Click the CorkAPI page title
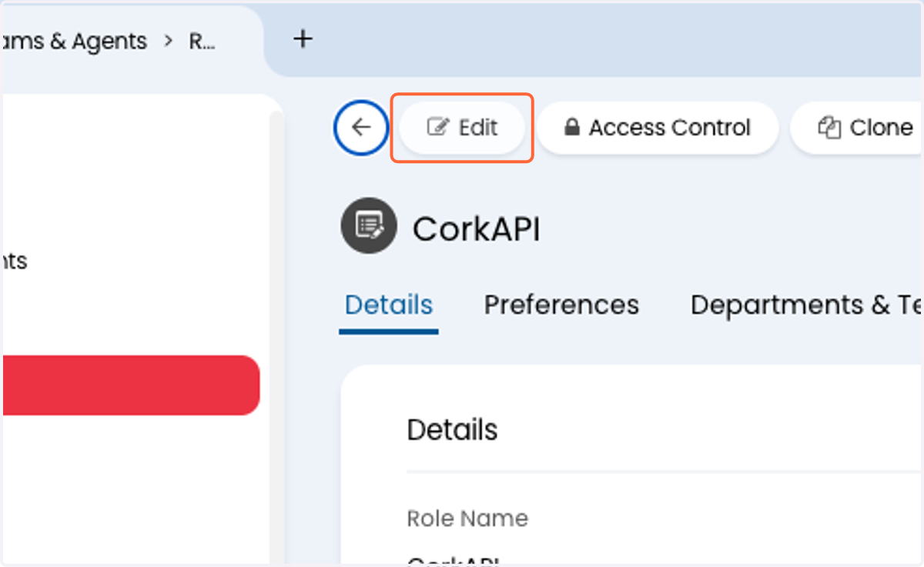Screen dimensions: 924x567 pyautogui.click(x=477, y=229)
